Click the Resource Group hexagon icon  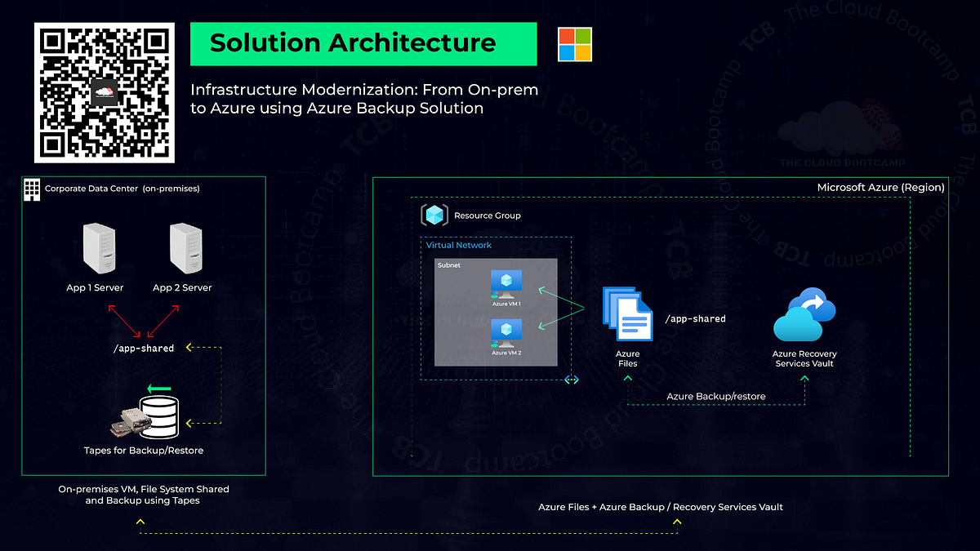434,215
